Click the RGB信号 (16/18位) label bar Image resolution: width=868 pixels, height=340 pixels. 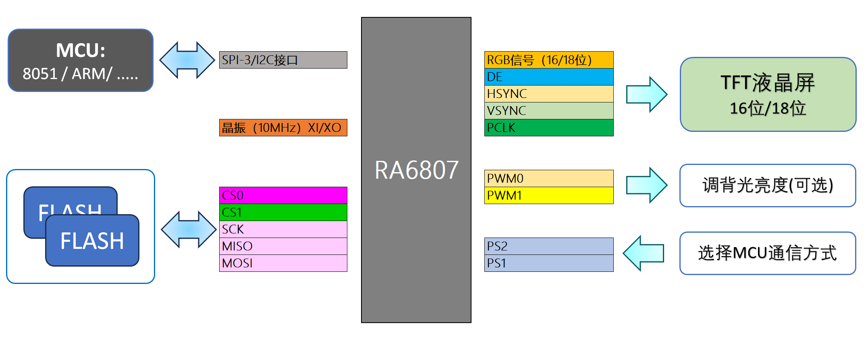(548, 60)
